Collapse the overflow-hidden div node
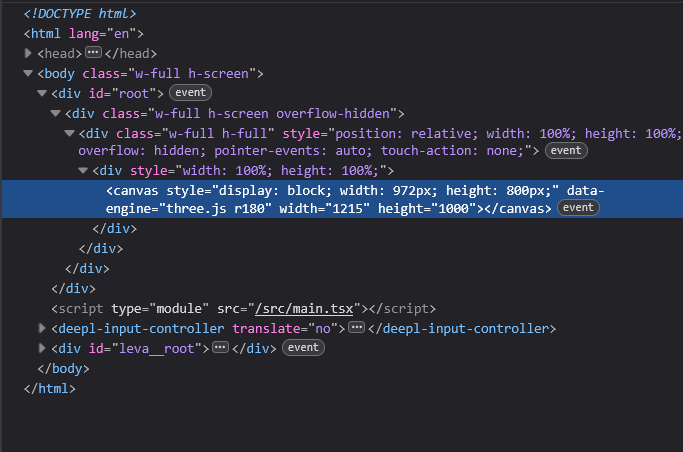The width and height of the screenshot is (683, 452). 56,113
